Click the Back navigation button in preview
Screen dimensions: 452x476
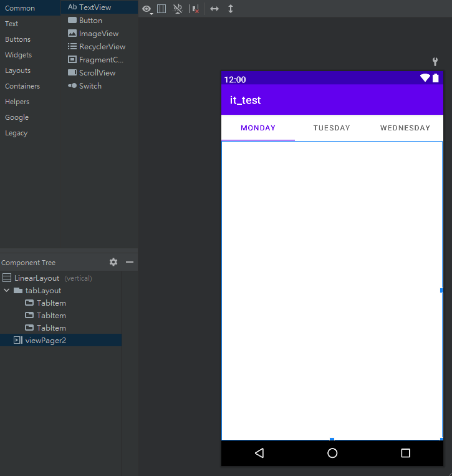tap(259, 453)
